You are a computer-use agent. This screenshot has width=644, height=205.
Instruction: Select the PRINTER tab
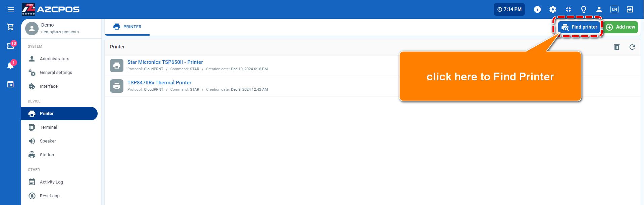pyautogui.click(x=127, y=27)
